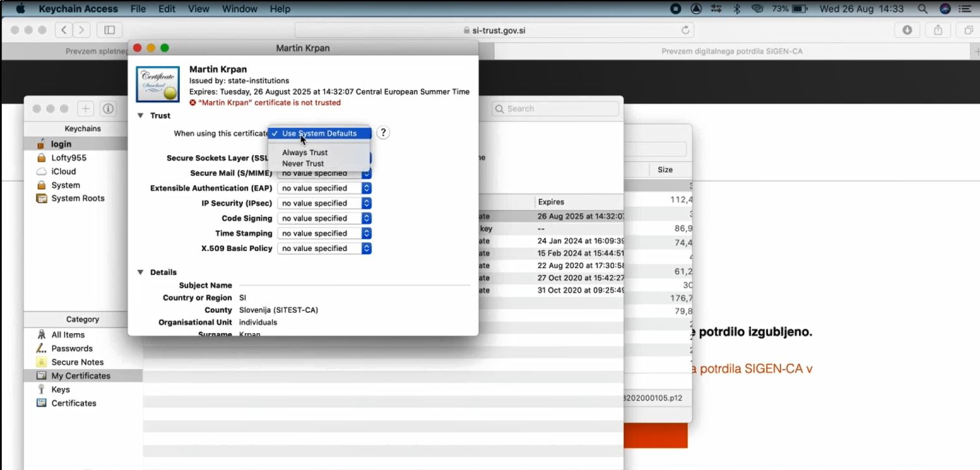Screen dimensions: 980x470
Task: Click the triangle-in-circle status icon in menu bar
Action: (696, 9)
